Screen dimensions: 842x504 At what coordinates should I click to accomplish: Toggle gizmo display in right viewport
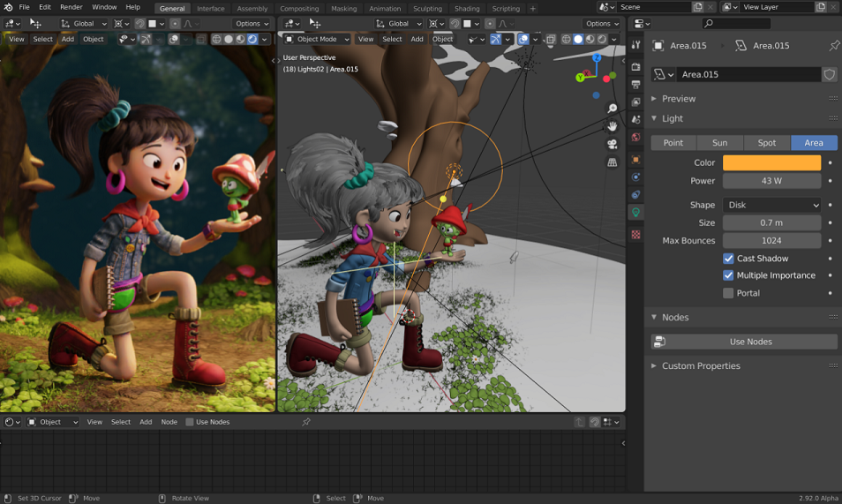496,39
